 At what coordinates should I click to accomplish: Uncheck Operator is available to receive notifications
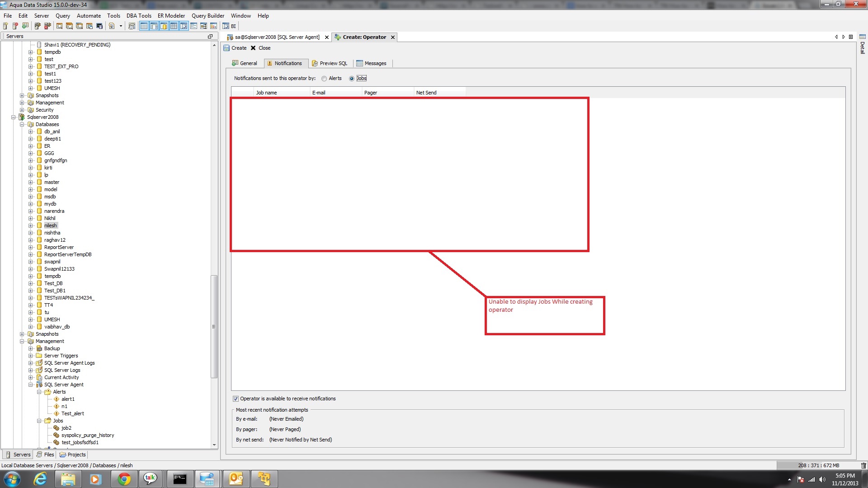[236, 399]
